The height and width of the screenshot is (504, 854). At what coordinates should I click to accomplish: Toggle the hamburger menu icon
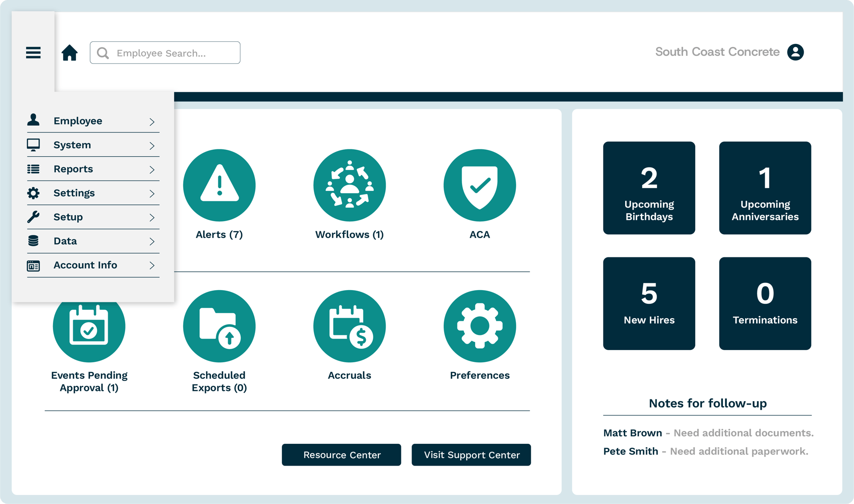pyautogui.click(x=33, y=52)
